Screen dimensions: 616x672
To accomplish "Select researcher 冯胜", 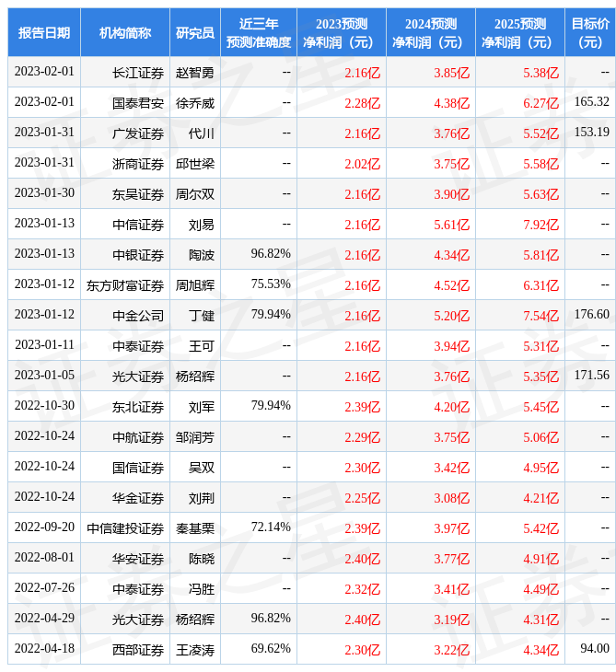I will (202, 590).
